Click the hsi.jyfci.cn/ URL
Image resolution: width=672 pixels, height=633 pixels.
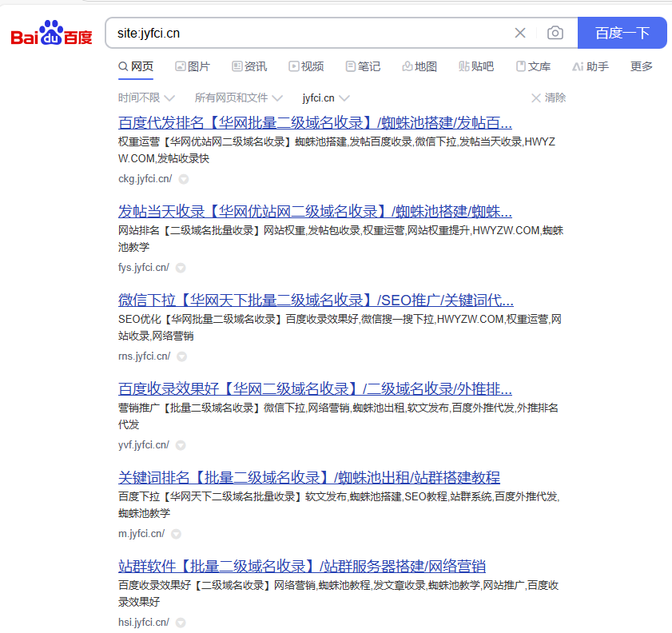pyautogui.click(x=144, y=623)
